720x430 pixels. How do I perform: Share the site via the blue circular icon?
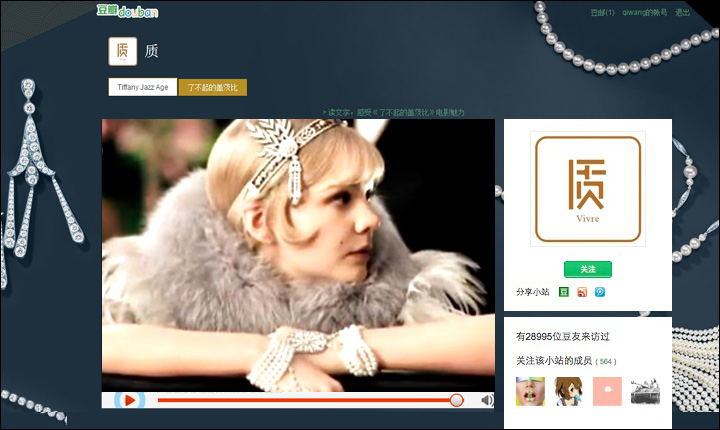point(600,292)
